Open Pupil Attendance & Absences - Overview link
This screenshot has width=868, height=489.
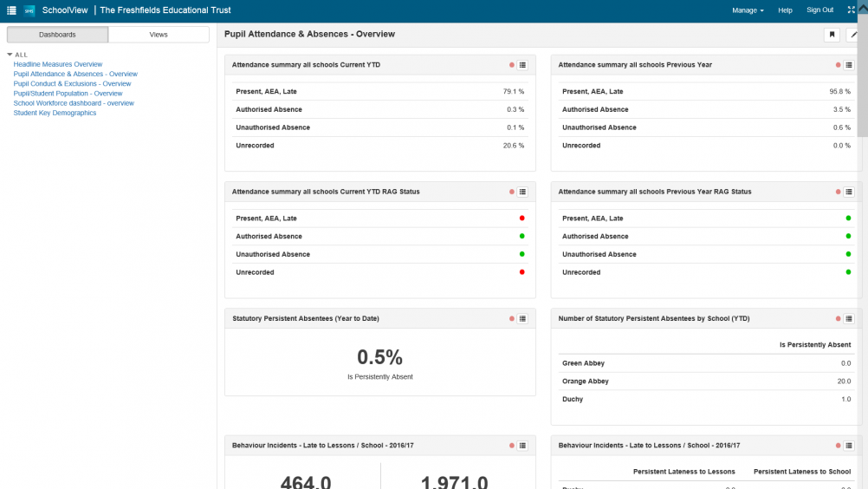pos(75,74)
